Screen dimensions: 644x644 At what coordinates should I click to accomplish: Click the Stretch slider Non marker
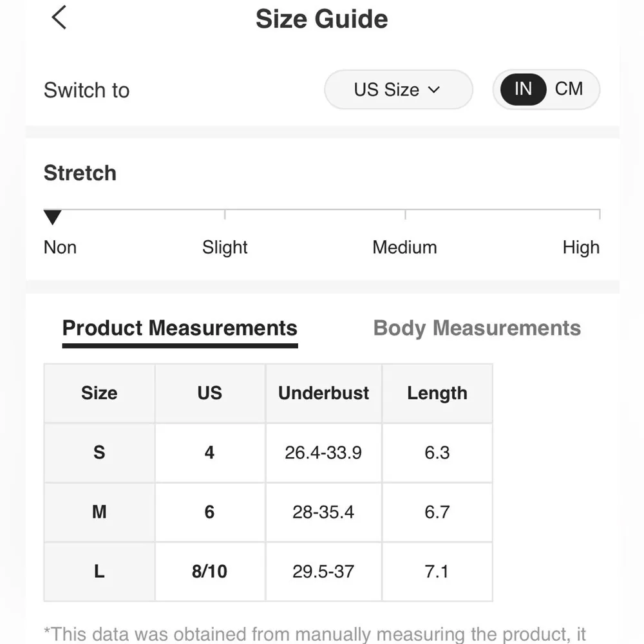pyautogui.click(x=53, y=218)
